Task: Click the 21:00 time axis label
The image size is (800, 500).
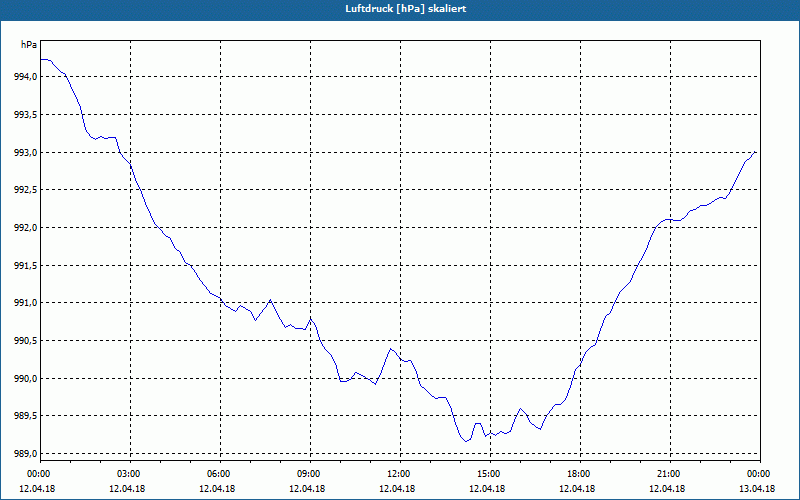Action: pos(670,474)
